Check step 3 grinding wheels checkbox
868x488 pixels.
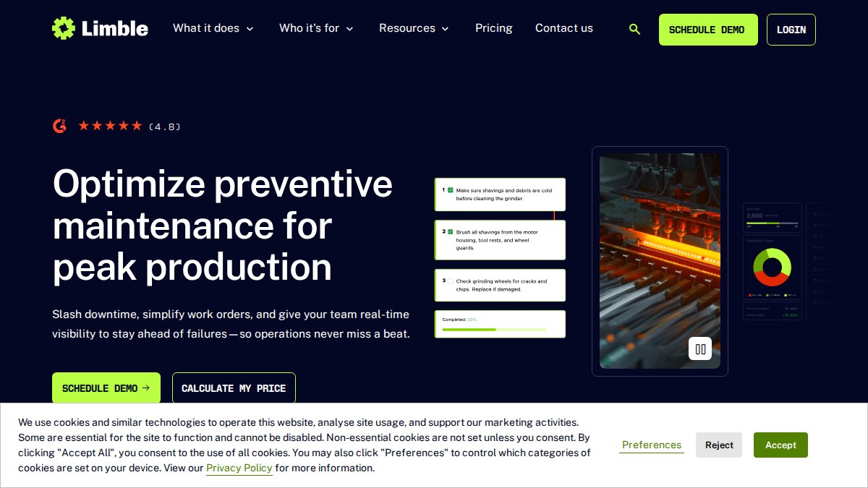coord(451,281)
